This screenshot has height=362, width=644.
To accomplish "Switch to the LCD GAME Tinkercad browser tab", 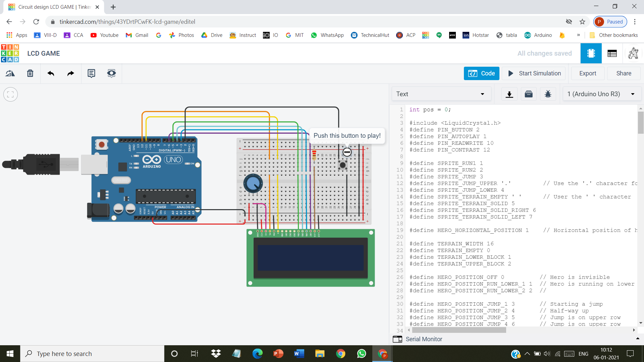I will [x=50, y=7].
